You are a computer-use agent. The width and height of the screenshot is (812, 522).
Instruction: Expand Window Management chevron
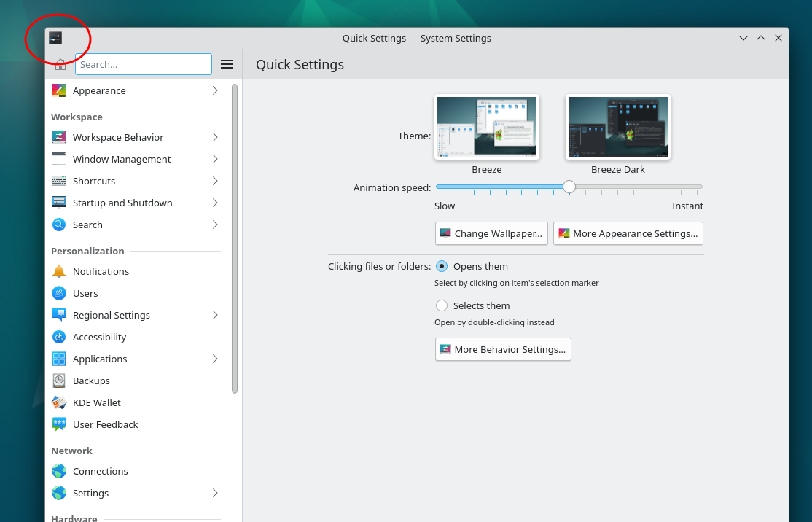click(x=215, y=159)
